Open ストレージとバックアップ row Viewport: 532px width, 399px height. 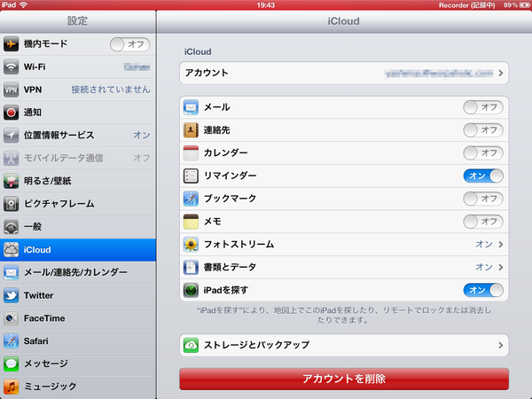(344, 345)
